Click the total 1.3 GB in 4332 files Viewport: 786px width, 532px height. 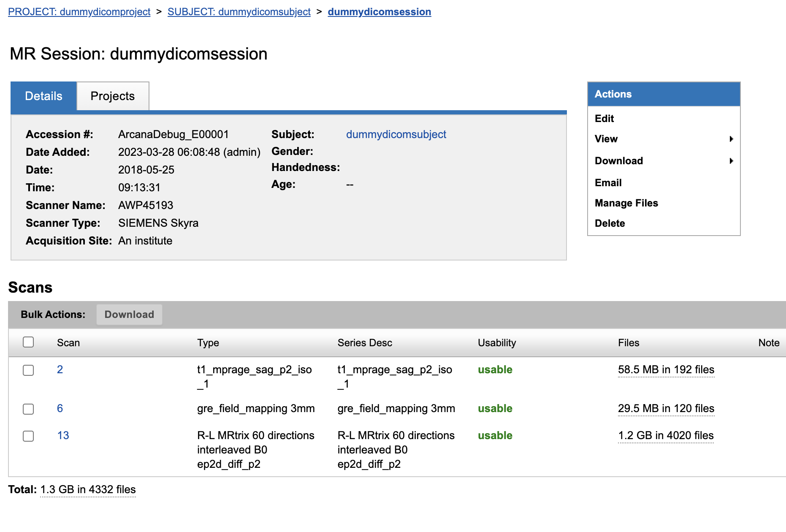pyautogui.click(x=88, y=489)
